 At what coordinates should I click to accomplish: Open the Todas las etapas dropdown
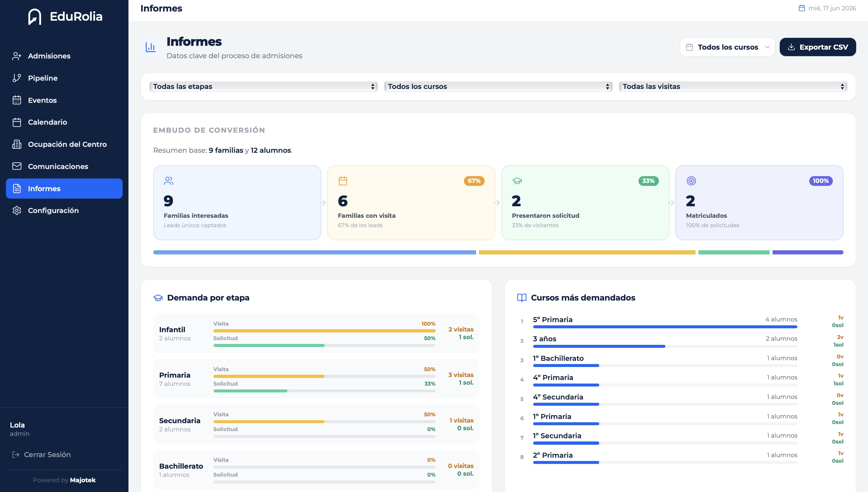[263, 87]
